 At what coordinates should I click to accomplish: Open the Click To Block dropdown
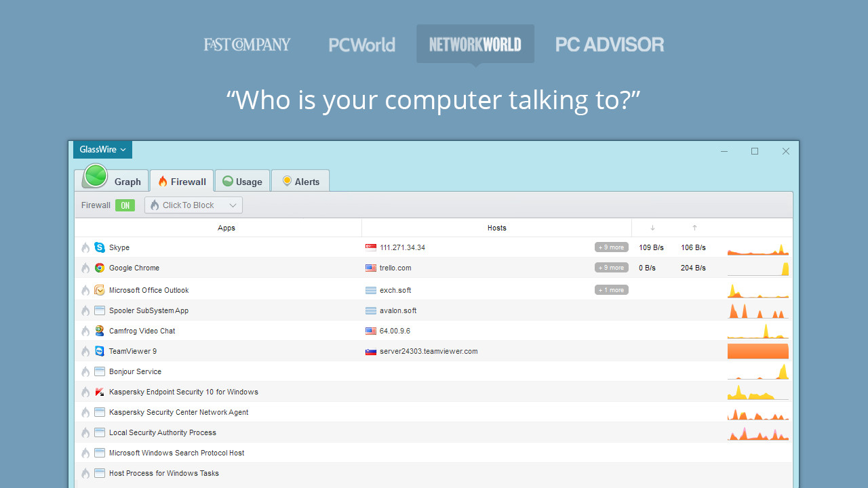pos(193,205)
